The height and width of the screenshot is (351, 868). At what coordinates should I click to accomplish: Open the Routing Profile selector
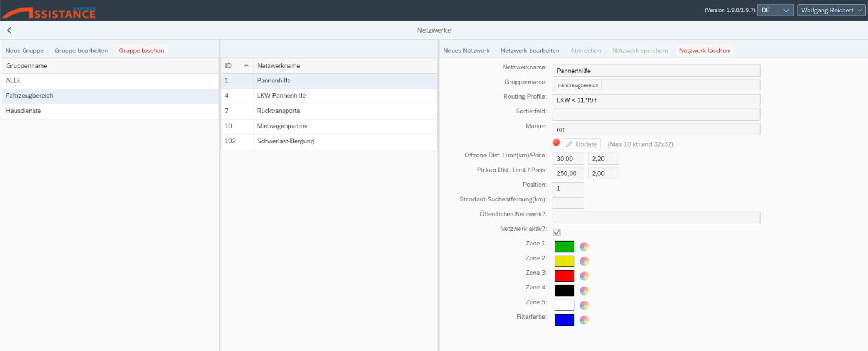pos(656,100)
